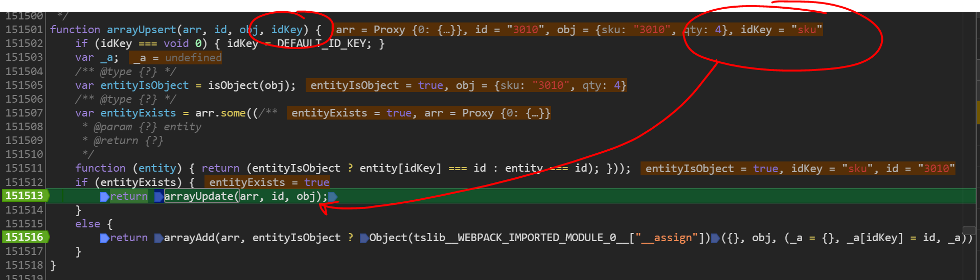Viewport: 980px width, 280px height.
Task: Click the function name arrayUpsert
Action: click(x=142, y=30)
